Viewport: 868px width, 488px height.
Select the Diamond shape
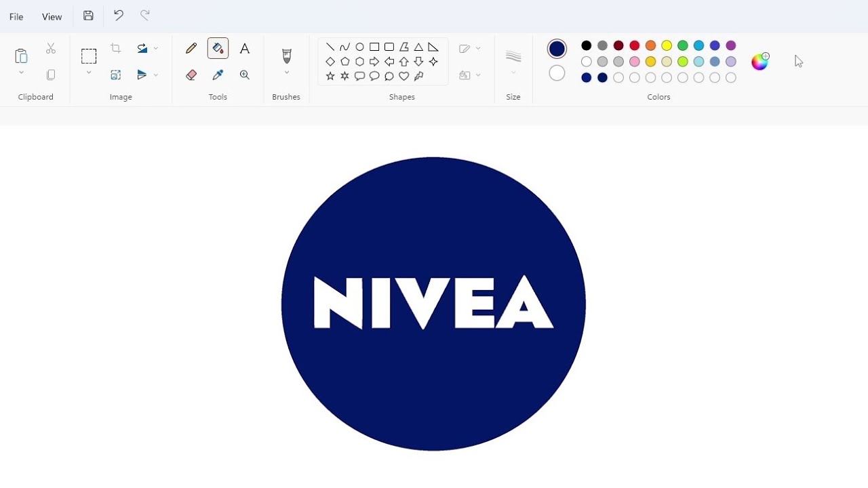330,62
